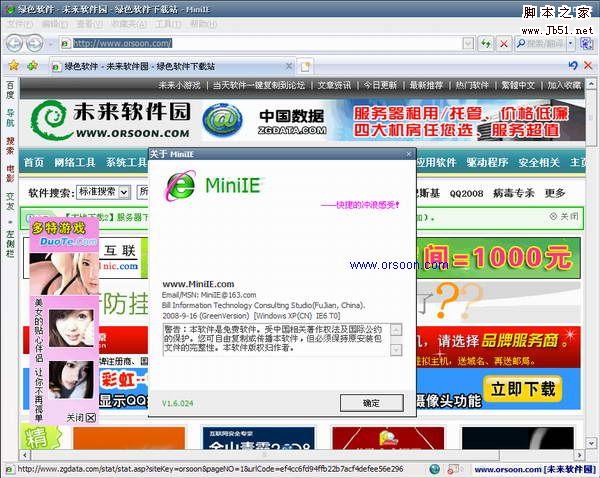Click the magnifier icon in the search box
This screenshot has width=600, height=478.
pos(521,44)
